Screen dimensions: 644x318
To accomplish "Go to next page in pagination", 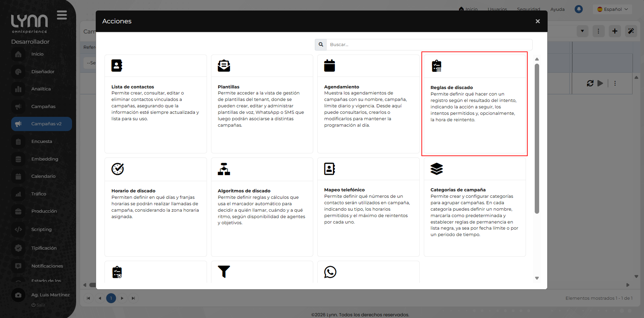I will (122, 298).
